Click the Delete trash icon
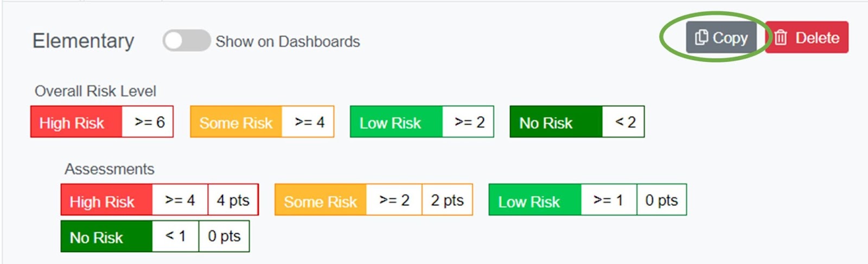The width and height of the screenshot is (868, 264). (781, 37)
